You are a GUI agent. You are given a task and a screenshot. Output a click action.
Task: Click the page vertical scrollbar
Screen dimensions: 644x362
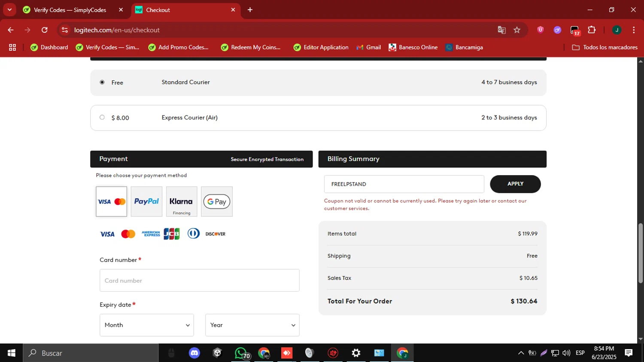640,253
